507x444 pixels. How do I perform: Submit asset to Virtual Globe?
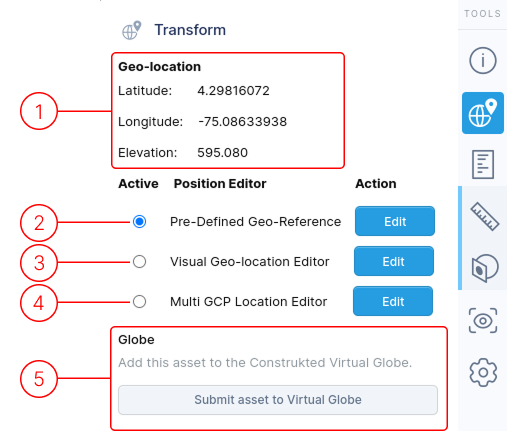(278, 400)
